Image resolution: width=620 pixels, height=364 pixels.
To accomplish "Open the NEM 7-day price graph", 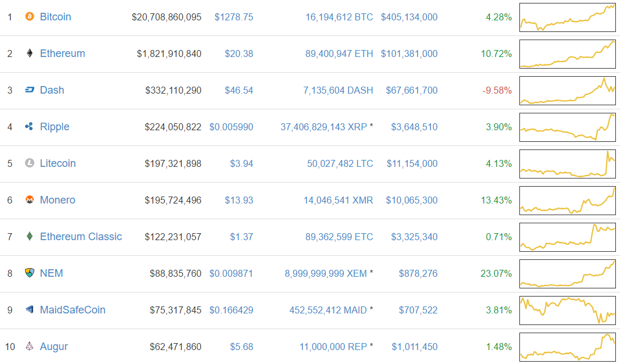I will (568, 273).
